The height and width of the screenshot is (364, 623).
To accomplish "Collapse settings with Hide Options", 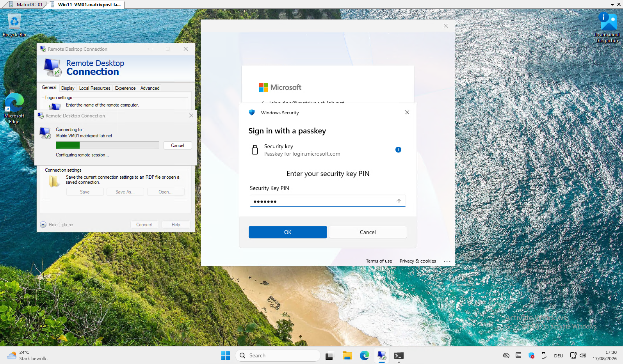I will [57, 225].
